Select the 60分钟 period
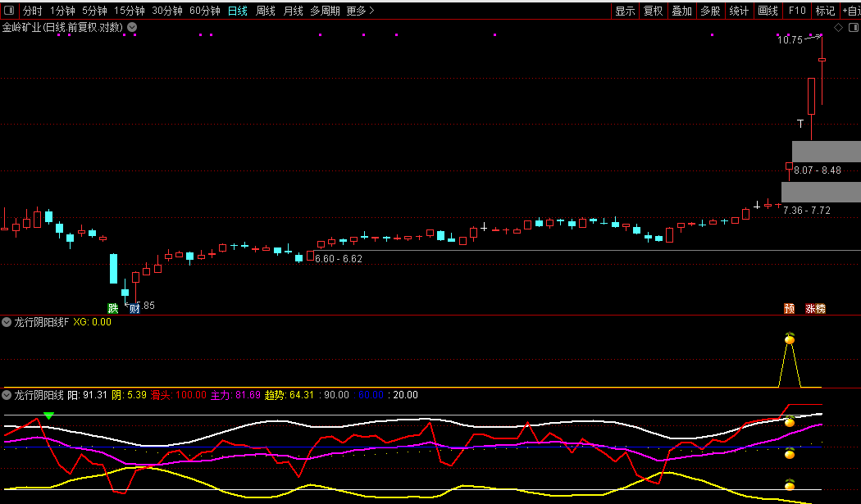 pos(205,11)
